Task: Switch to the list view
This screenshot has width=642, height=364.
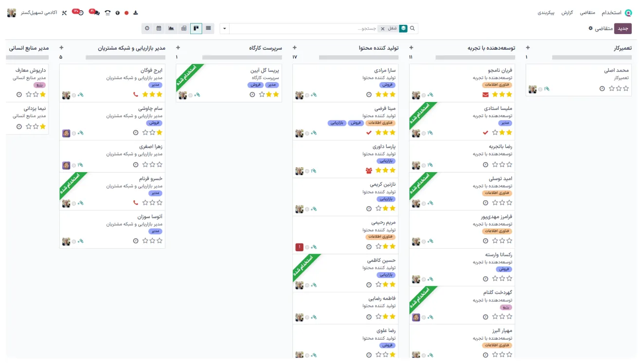Action: tap(208, 28)
